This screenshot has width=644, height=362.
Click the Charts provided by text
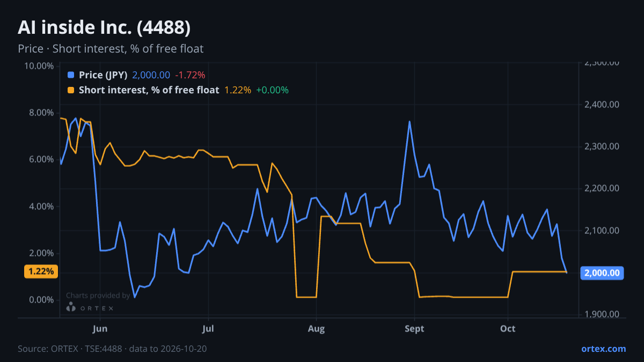tap(98, 295)
